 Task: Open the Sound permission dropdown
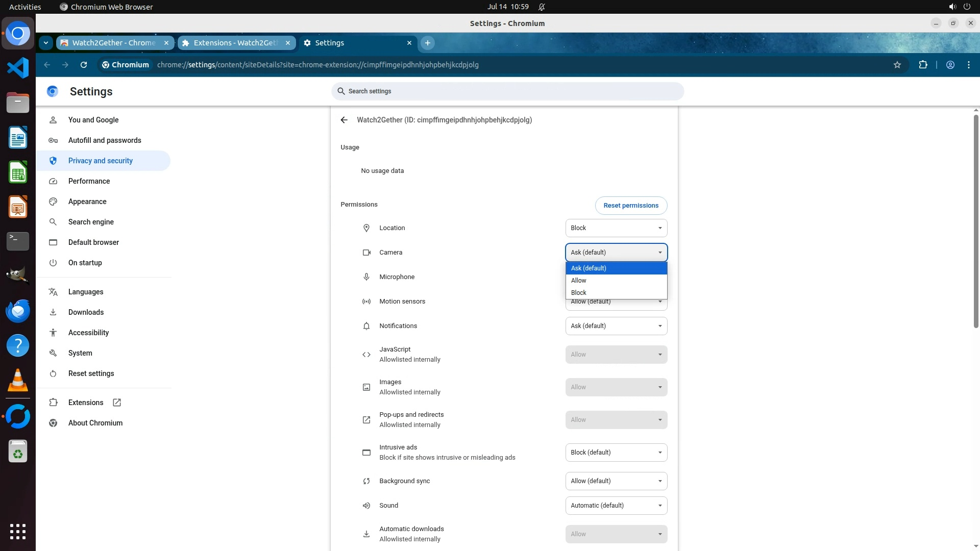click(x=616, y=506)
